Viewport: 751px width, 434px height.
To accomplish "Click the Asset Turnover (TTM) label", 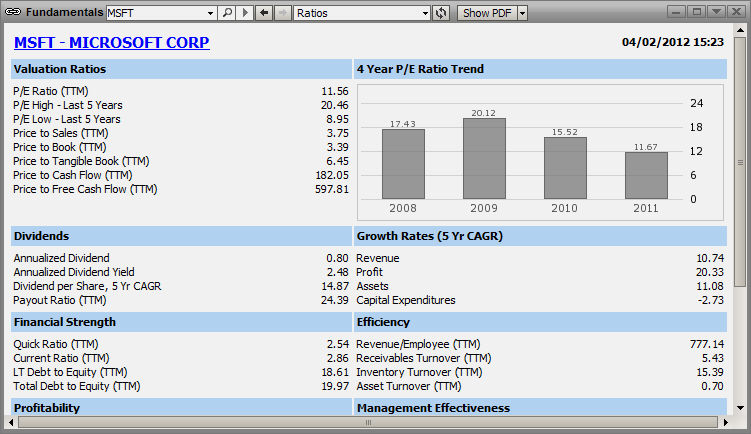I will [409, 386].
